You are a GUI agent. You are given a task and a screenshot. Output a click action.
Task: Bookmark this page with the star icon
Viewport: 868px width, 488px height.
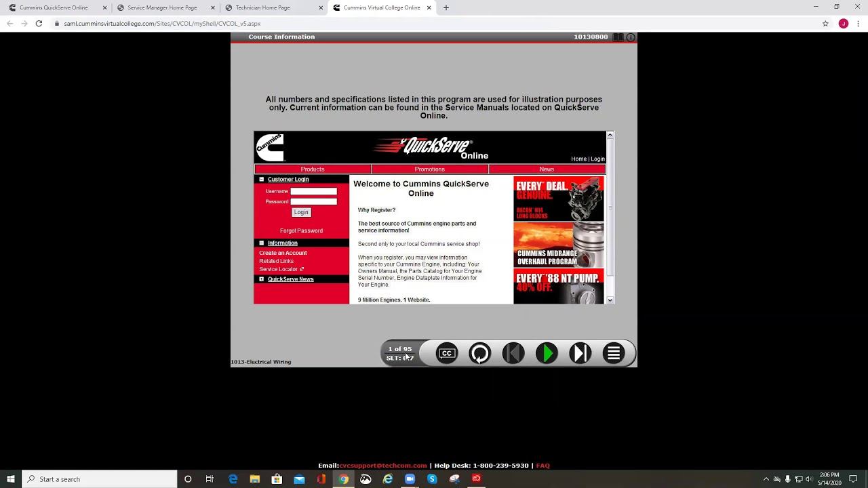[825, 24]
